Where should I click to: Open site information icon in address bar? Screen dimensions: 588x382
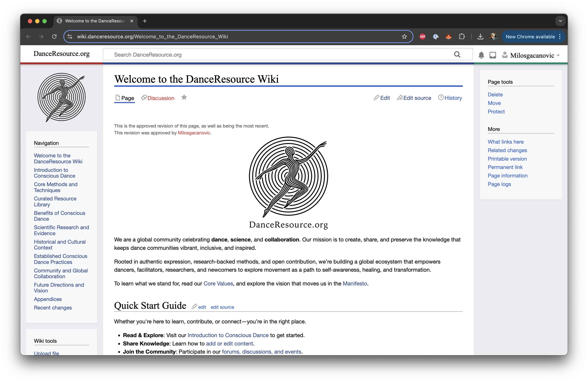coord(70,37)
